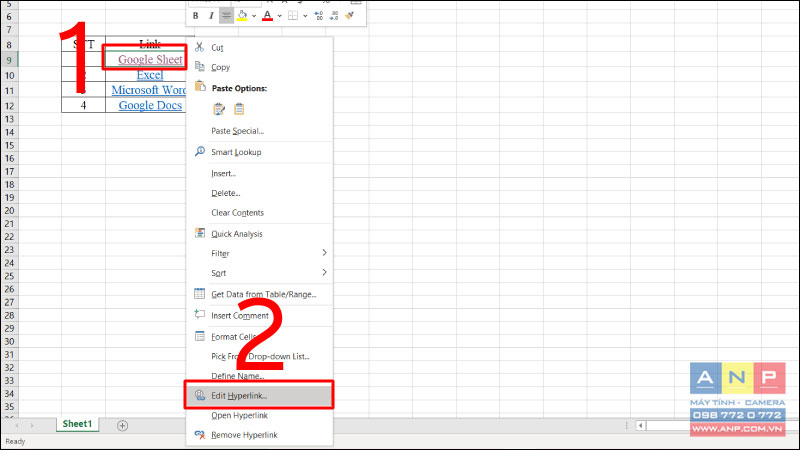800x450 pixels.
Task: Add a new sheet with plus button
Action: tap(122, 426)
